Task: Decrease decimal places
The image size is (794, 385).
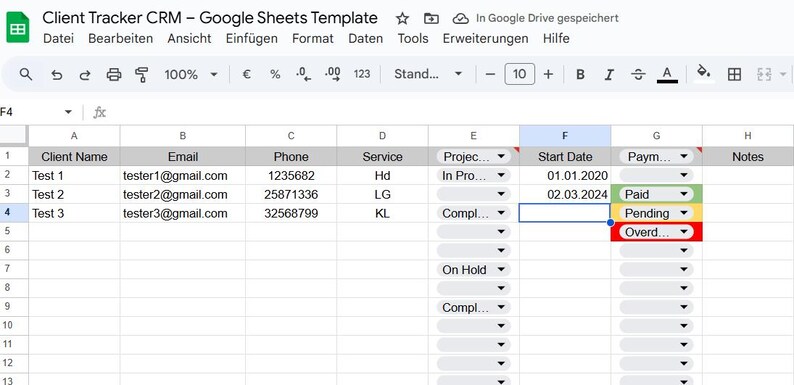Action: (x=303, y=74)
